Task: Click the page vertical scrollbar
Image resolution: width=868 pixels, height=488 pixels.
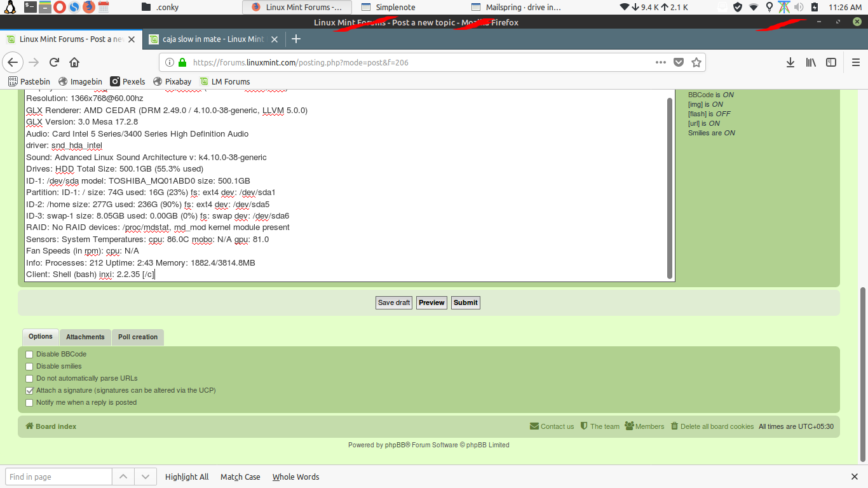Action: coord(862,374)
